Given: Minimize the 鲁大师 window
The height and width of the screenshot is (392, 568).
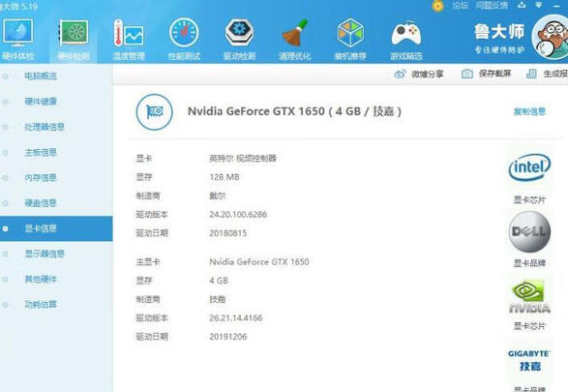Looking at the screenshot, I should tap(556, 6).
